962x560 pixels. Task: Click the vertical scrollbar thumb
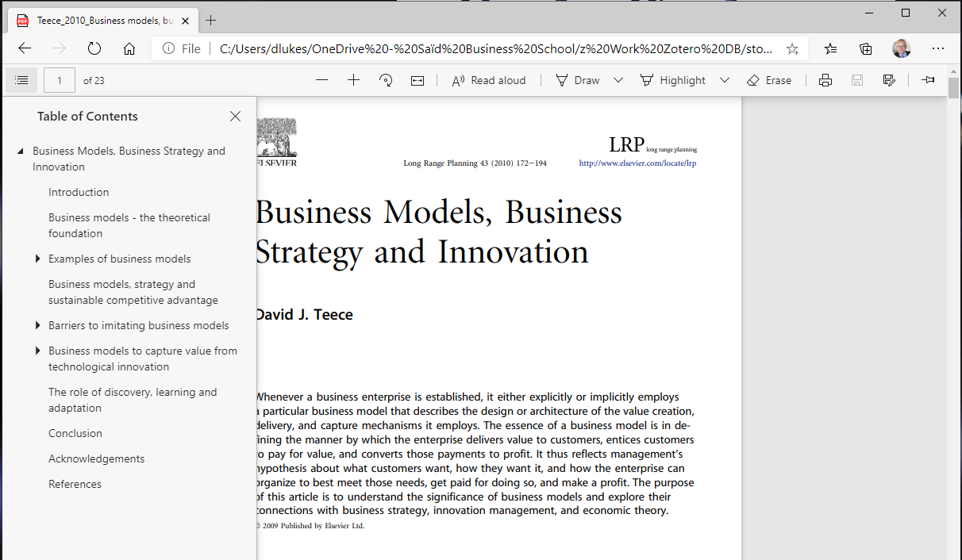click(x=954, y=87)
